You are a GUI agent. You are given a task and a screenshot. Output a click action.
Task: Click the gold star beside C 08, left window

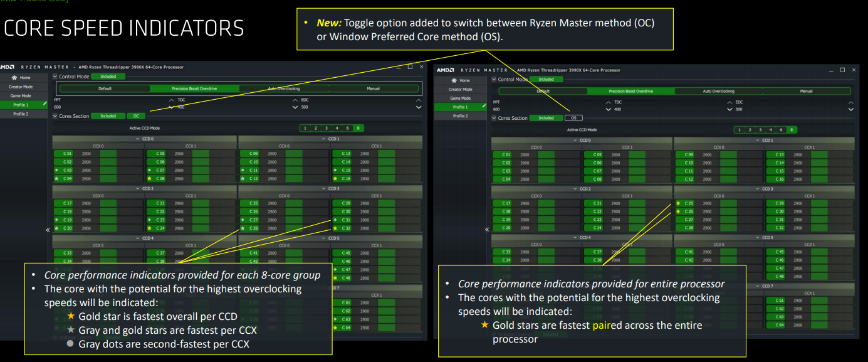(x=149, y=178)
